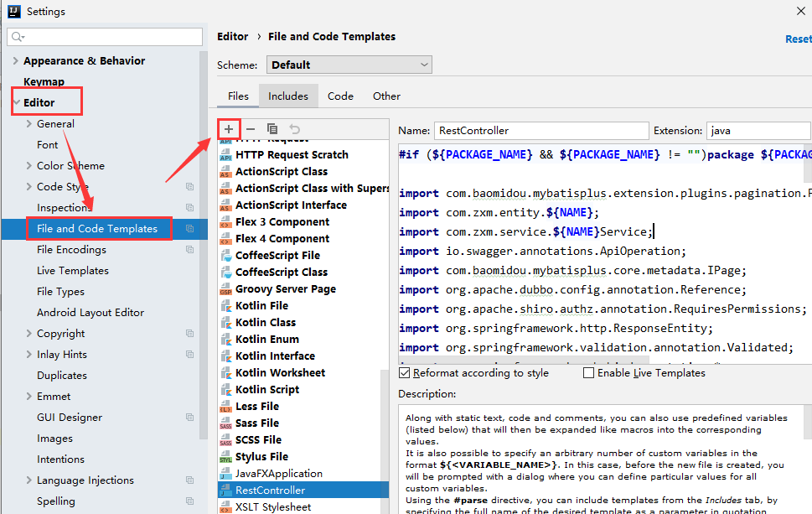Enable Live Templates checkbox
This screenshot has height=514, width=812.
click(x=588, y=373)
